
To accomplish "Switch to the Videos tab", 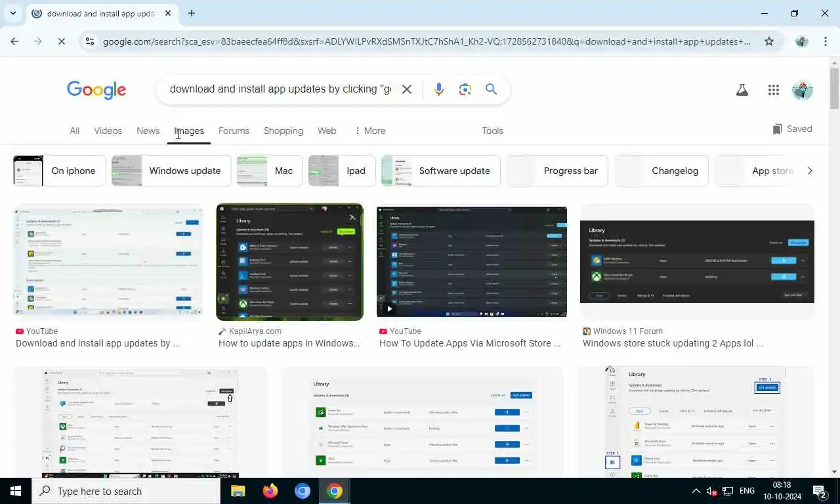I will pos(108,131).
